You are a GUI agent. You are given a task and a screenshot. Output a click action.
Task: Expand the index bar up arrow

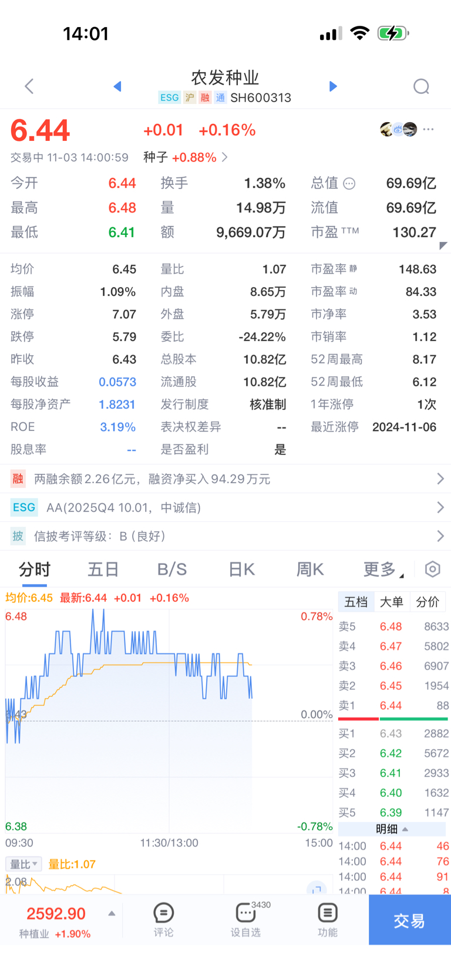click(112, 914)
